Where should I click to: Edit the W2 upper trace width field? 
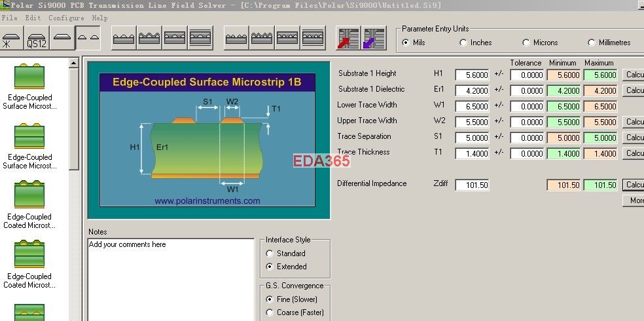point(472,122)
